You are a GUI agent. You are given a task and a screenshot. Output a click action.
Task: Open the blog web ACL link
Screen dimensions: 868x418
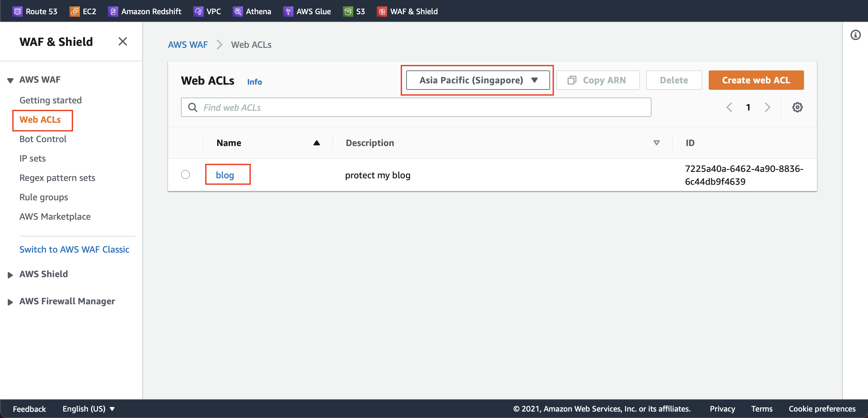[225, 175]
